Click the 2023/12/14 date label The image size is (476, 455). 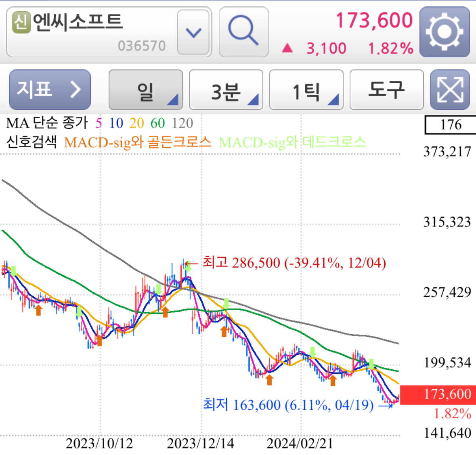click(x=200, y=443)
